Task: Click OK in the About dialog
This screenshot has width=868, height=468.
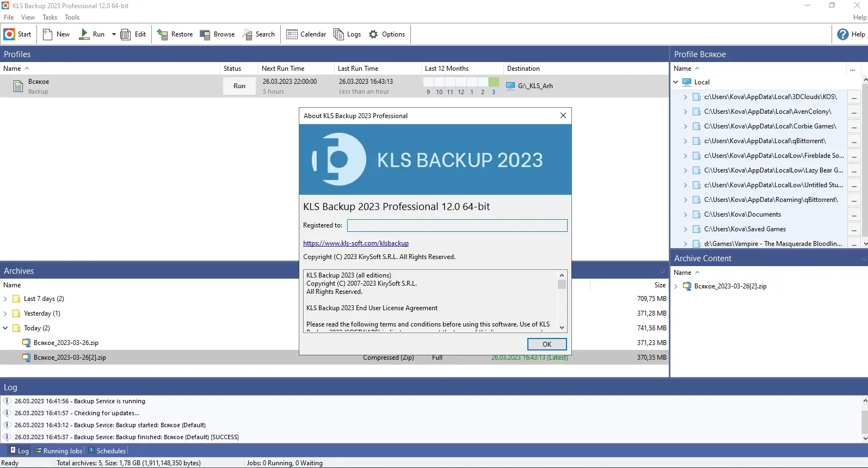Action: pyautogui.click(x=547, y=344)
